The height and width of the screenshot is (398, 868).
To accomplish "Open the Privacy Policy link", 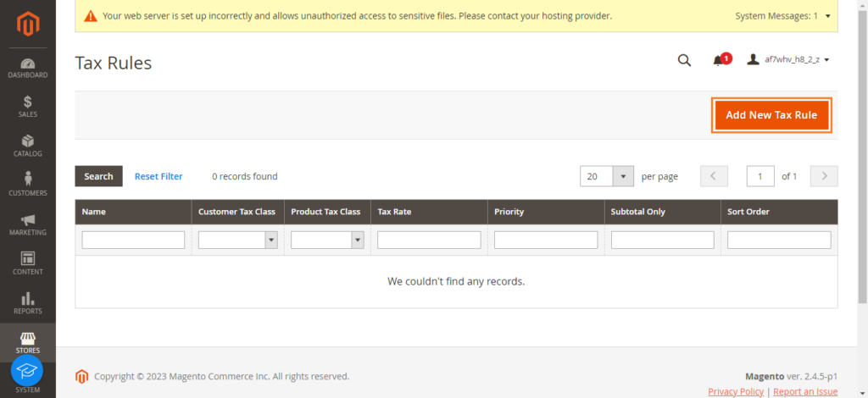I will [x=736, y=391].
